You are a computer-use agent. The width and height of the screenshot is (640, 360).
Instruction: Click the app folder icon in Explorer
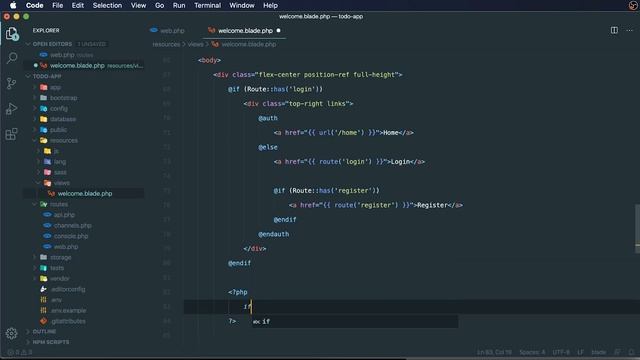point(44,87)
